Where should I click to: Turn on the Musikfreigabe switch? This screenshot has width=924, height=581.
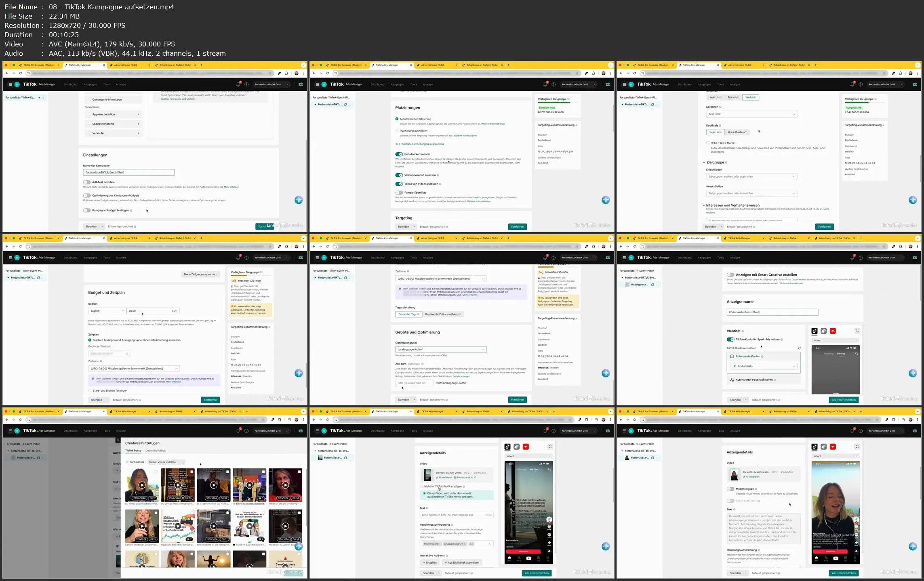[x=730, y=489]
